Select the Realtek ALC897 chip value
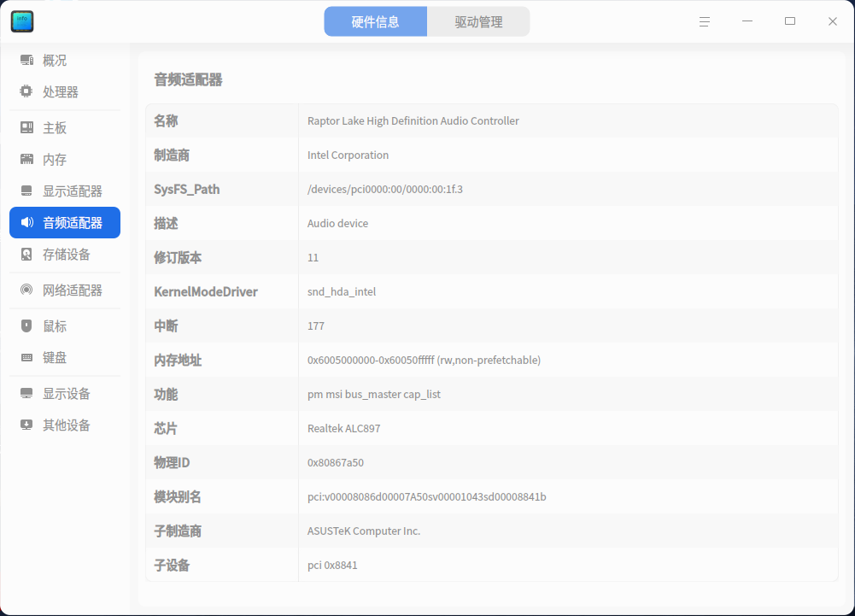855x616 pixels. (x=344, y=429)
